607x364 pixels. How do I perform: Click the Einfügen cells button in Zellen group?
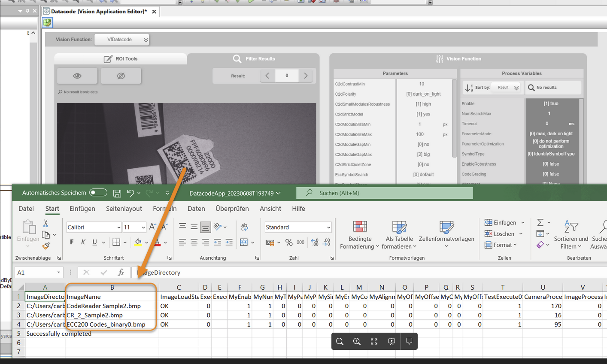504,222
